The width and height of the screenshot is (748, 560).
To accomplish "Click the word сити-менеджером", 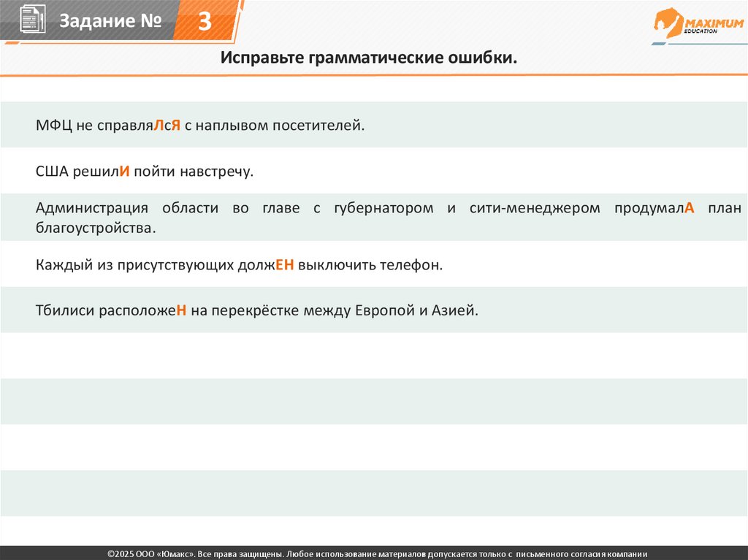I will (535, 208).
